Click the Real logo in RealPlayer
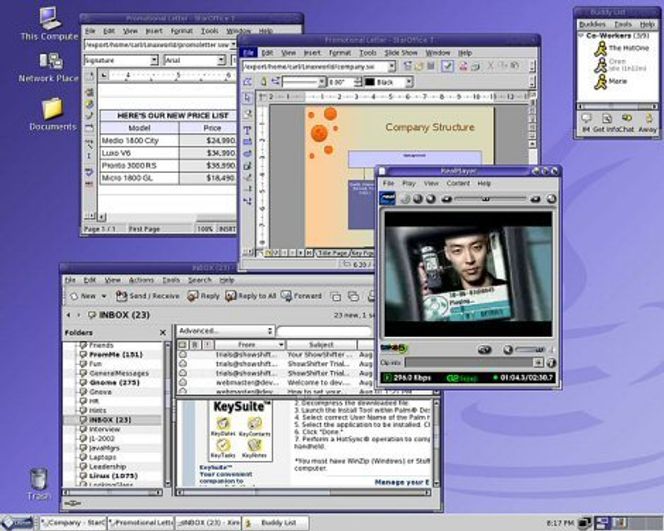The image size is (664, 531). 387,198
